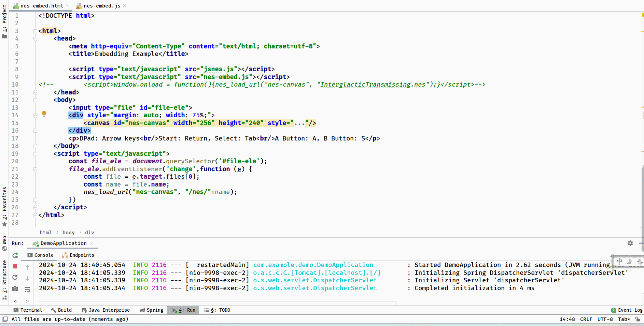
Task: Click the Structure icon at sidebar bottom
Action: point(4,297)
